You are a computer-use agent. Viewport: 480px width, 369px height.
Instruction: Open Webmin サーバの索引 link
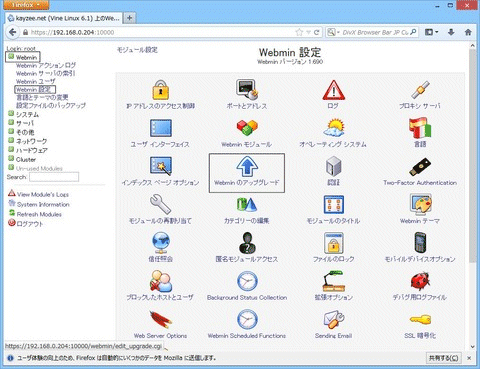45,73
